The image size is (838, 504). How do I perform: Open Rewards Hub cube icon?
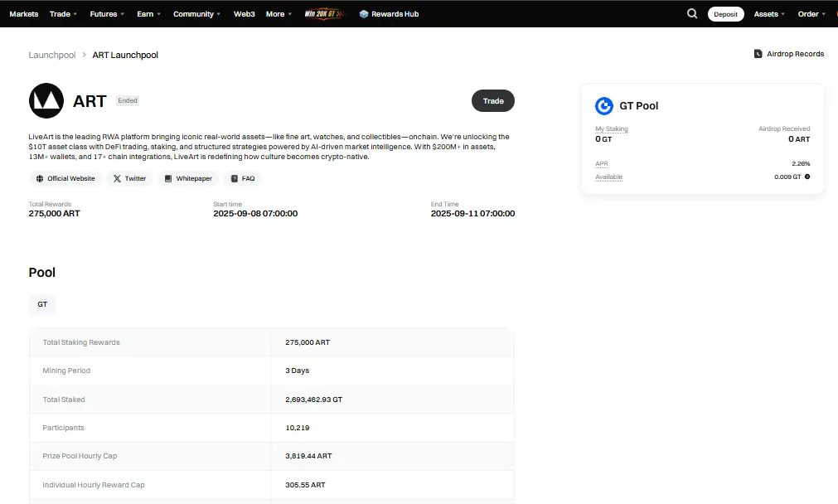click(363, 14)
